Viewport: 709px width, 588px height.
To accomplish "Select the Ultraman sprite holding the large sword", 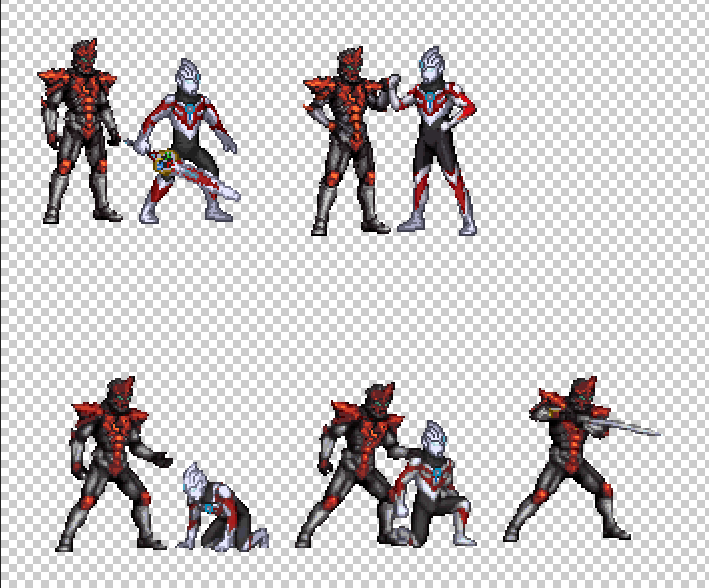I will [x=183, y=141].
